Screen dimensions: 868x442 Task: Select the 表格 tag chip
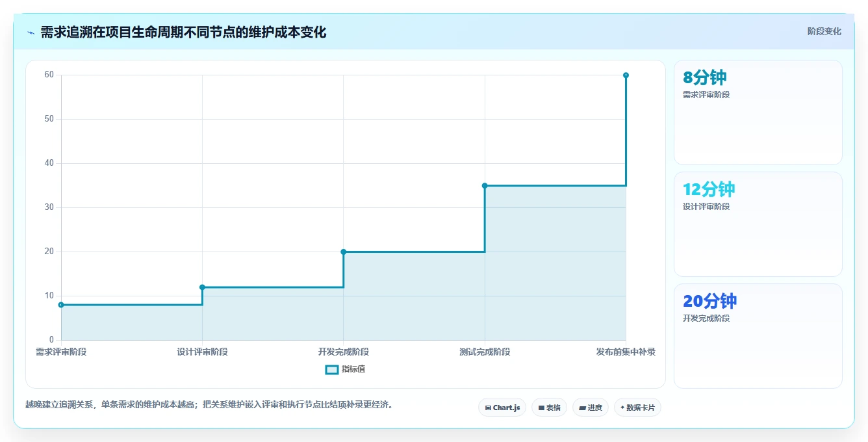click(549, 408)
